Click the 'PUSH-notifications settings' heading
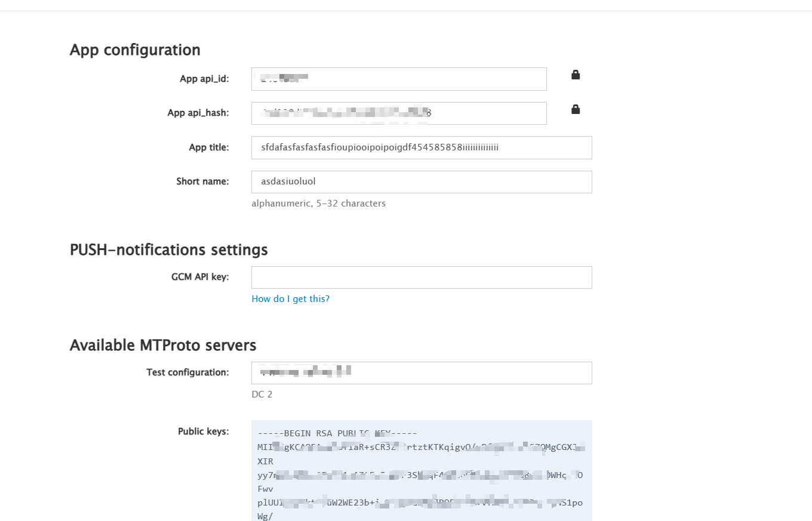The height and width of the screenshot is (521, 812). tap(169, 249)
